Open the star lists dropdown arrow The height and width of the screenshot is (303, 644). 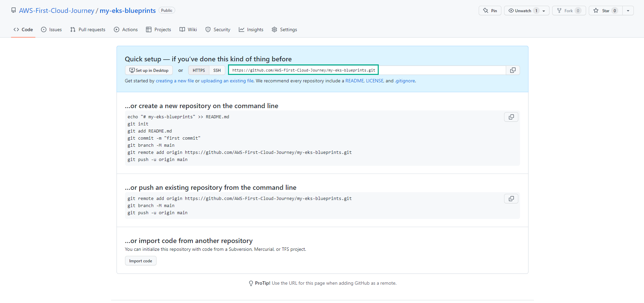628,11
